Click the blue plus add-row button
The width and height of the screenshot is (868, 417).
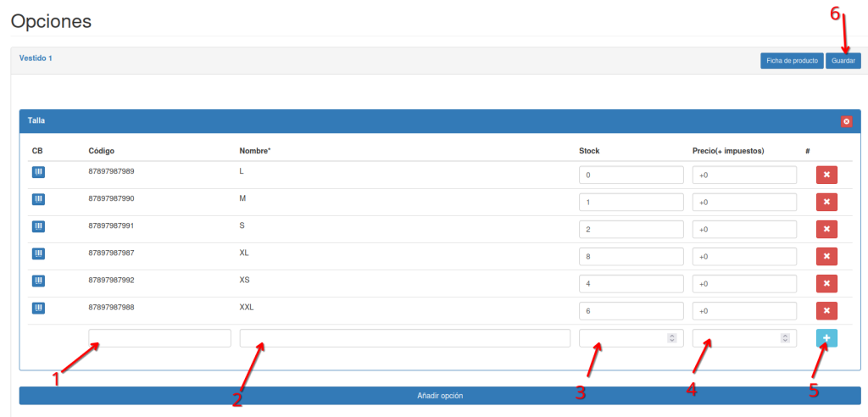pos(826,338)
